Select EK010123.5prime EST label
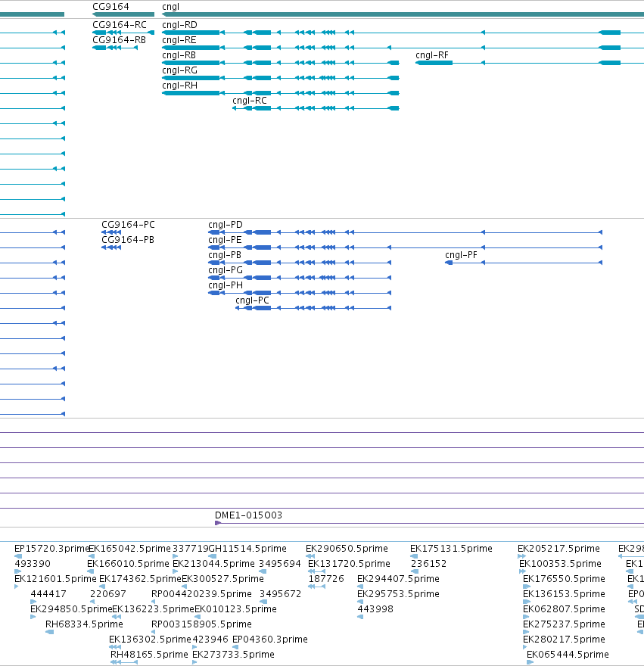Screen dimensions: 644x666 [x=235, y=609]
